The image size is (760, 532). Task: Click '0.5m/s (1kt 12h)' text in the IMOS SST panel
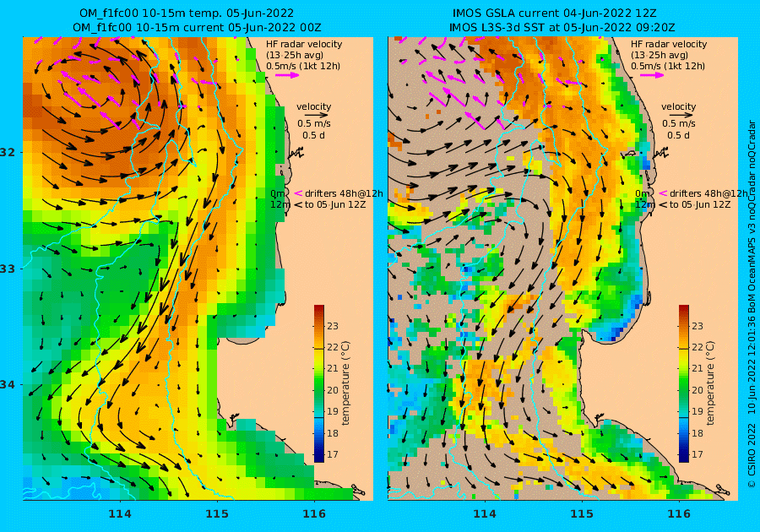[668, 66]
